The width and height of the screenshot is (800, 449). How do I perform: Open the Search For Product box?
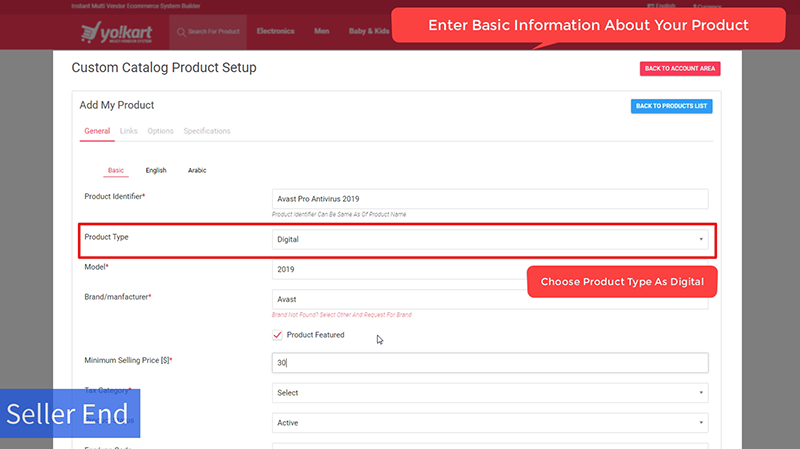pyautogui.click(x=208, y=32)
